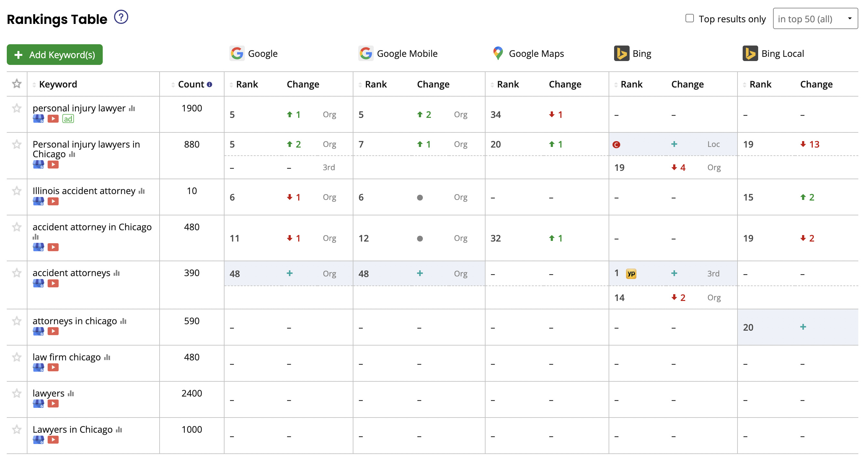Toggle the star for attorneys in chicago
This screenshot has height=465, width=868.
click(17, 321)
